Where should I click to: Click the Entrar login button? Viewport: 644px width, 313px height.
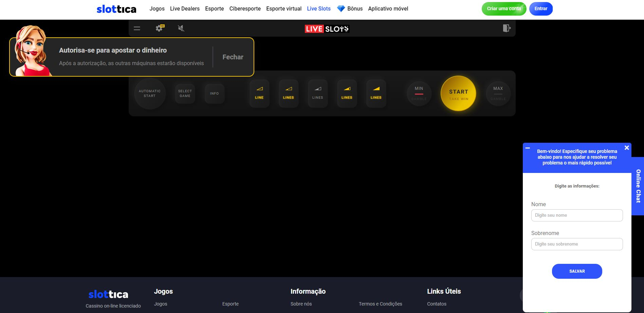pyautogui.click(x=541, y=9)
